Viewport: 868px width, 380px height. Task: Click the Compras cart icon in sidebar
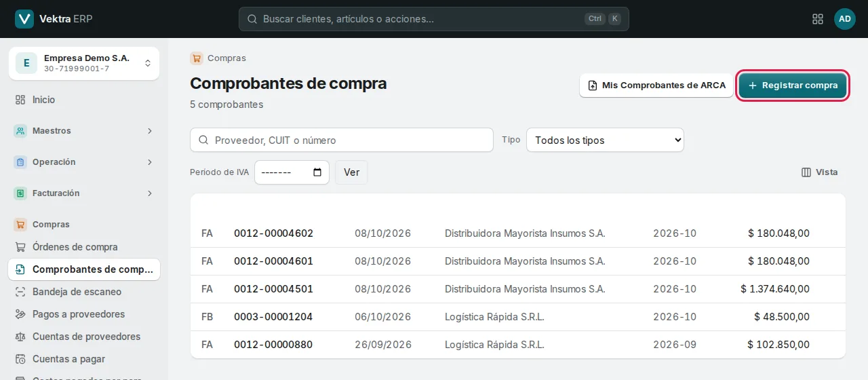[20, 225]
